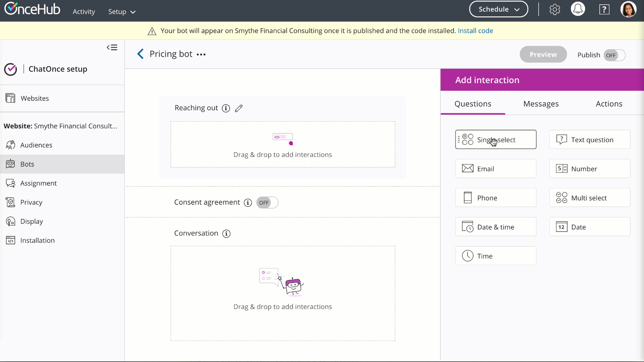This screenshot has width=644, height=362.
Task: Switch to the Messages tab
Action: click(x=541, y=104)
